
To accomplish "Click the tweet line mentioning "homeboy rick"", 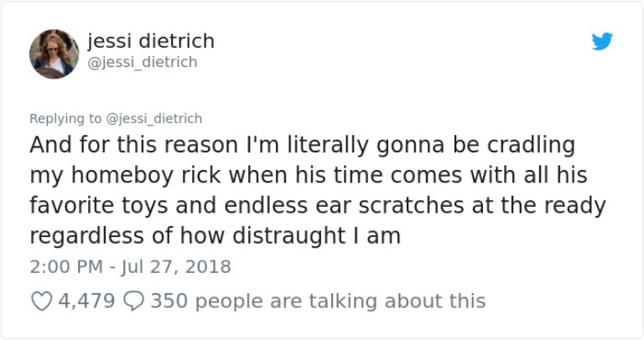I will (309, 176).
